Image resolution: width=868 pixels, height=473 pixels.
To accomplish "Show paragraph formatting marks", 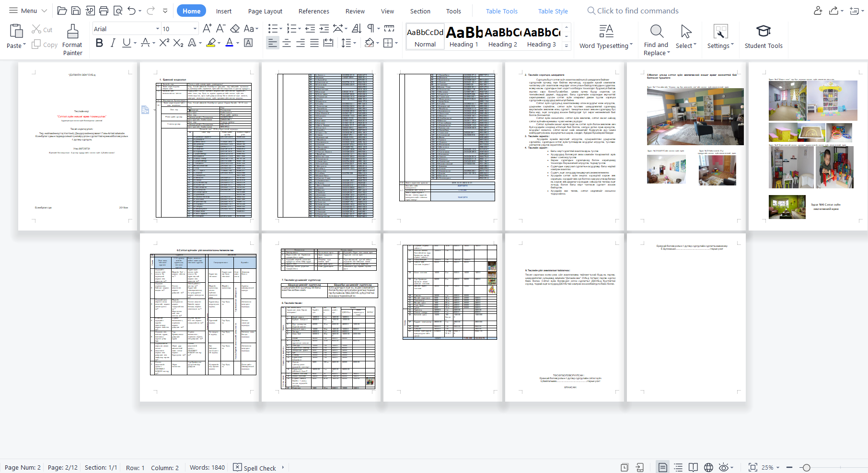I will [x=370, y=29].
